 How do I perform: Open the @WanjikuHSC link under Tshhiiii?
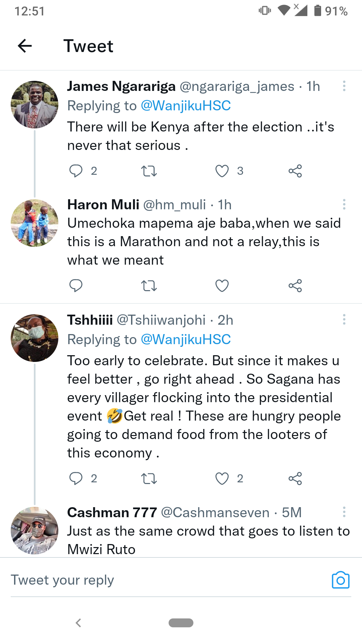tap(186, 339)
